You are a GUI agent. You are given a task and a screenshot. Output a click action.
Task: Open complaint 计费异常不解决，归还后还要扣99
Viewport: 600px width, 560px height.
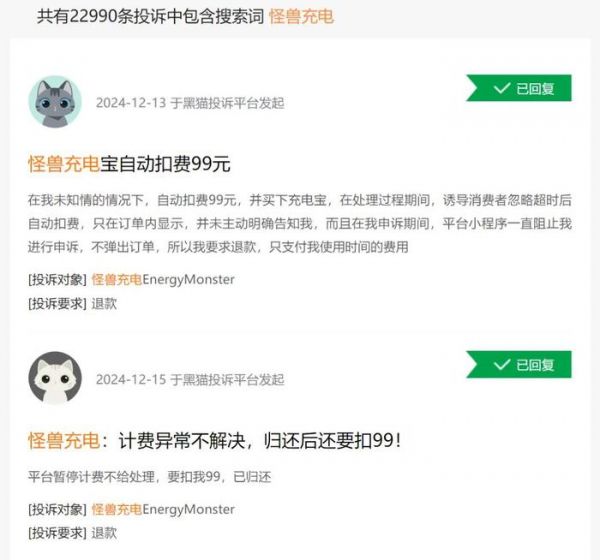pos(215,441)
